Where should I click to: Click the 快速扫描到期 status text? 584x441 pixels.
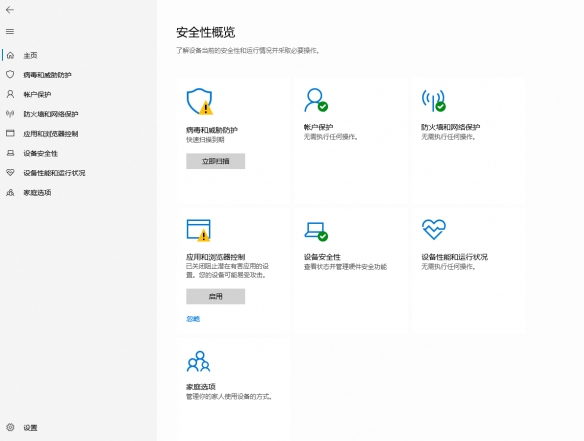coord(205,140)
